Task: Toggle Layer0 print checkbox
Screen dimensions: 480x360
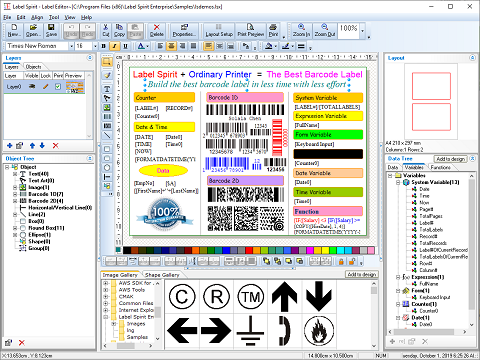Action: (x=58, y=87)
